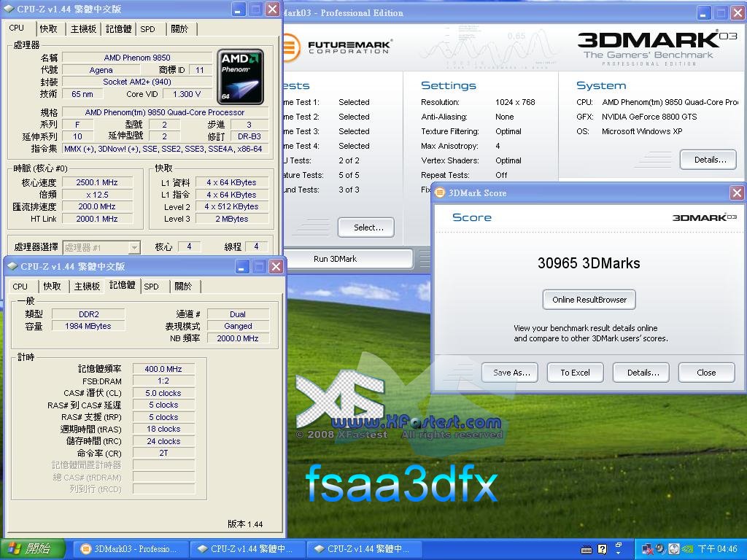Viewport: 747px width, 560px height.
Task: Click the language bar help icon
Action: click(602, 549)
